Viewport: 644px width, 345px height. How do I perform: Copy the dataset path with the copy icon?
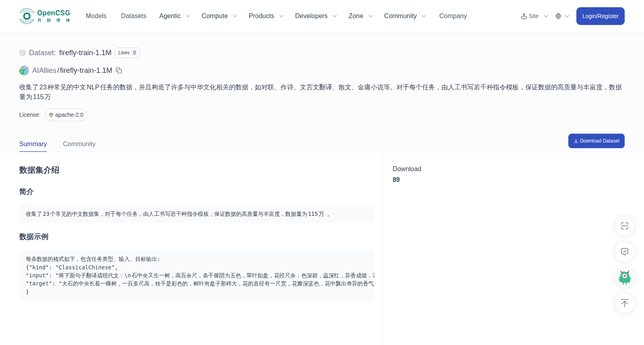pos(119,70)
